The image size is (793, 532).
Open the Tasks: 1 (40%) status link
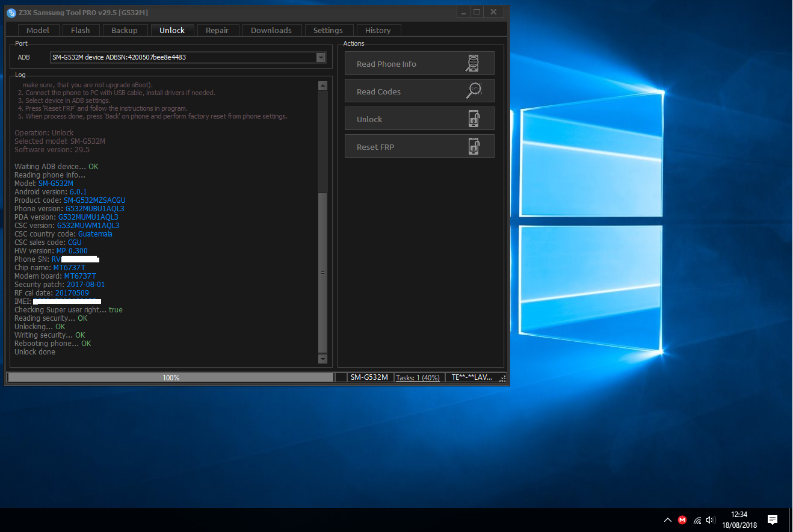418,377
